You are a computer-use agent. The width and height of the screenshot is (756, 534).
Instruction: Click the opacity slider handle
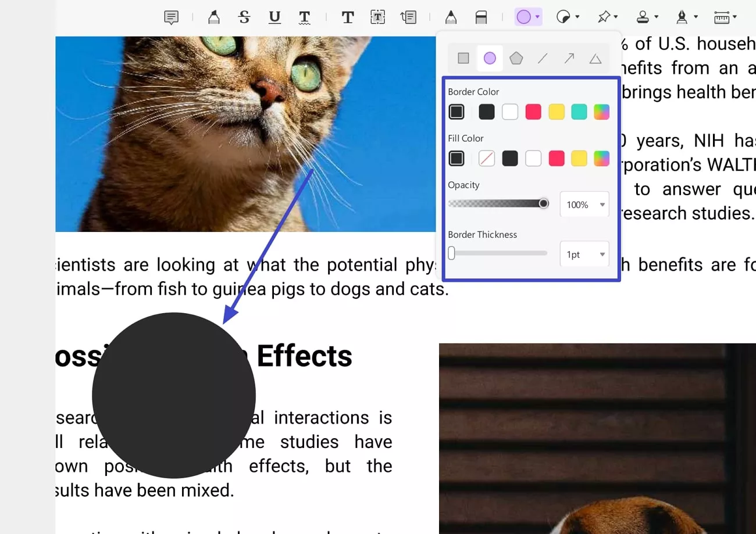544,203
